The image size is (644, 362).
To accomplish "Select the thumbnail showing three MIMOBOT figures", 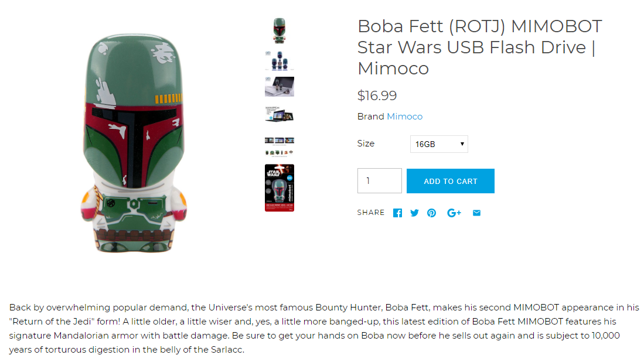I will (280, 60).
